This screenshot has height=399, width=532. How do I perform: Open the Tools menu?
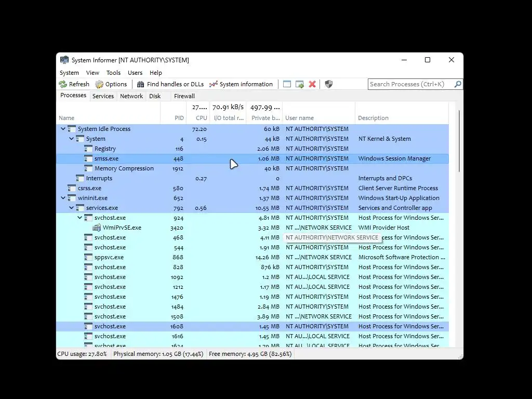113,73
